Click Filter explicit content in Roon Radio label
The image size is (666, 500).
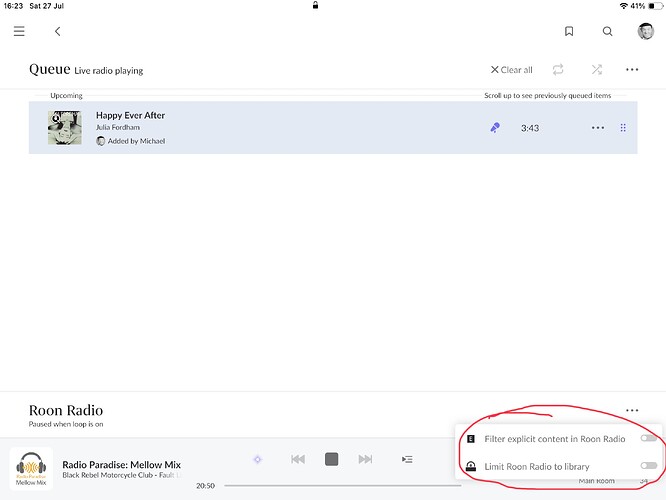pos(555,439)
